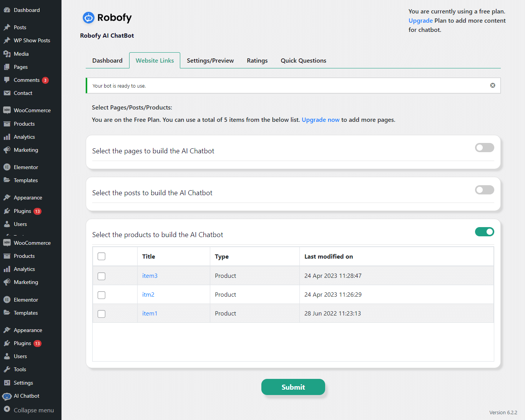The width and height of the screenshot is (525, 420).
Task: Enable the pages toggle for AI Chatbot
Action: 484,148
